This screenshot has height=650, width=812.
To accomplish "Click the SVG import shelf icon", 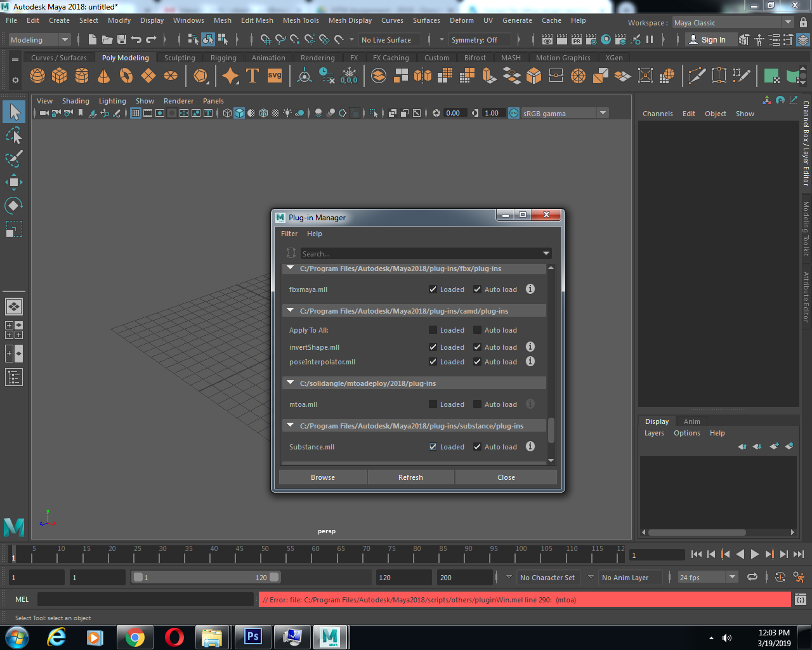I will 275,76.
